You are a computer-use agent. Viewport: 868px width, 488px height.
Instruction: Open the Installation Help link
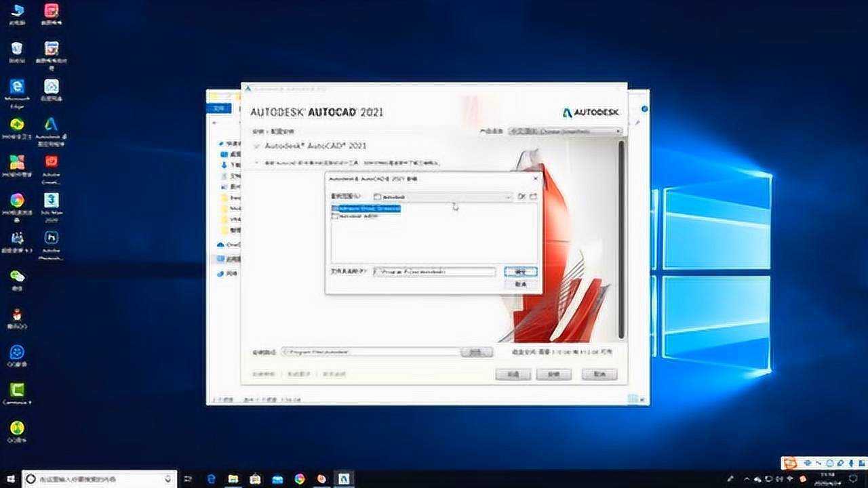point(264,374)
